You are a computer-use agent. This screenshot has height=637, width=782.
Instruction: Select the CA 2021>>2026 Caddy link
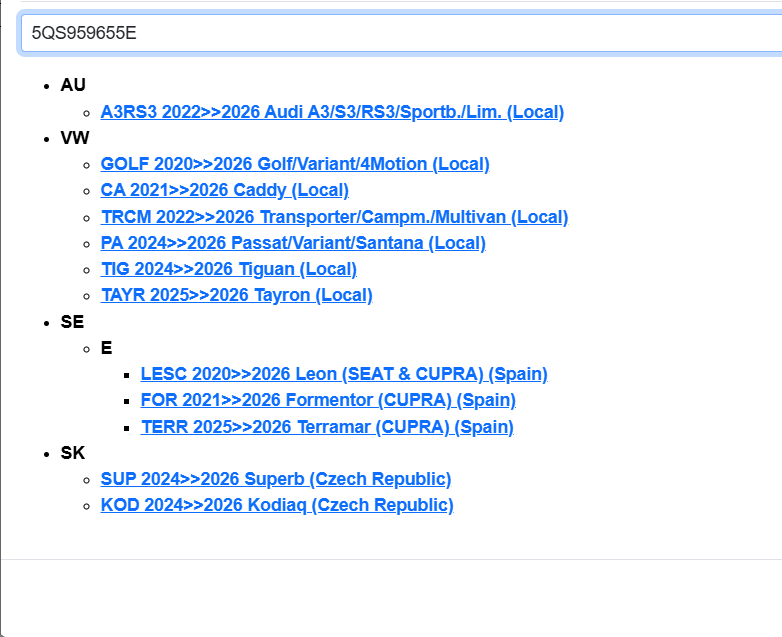(224, 190)
